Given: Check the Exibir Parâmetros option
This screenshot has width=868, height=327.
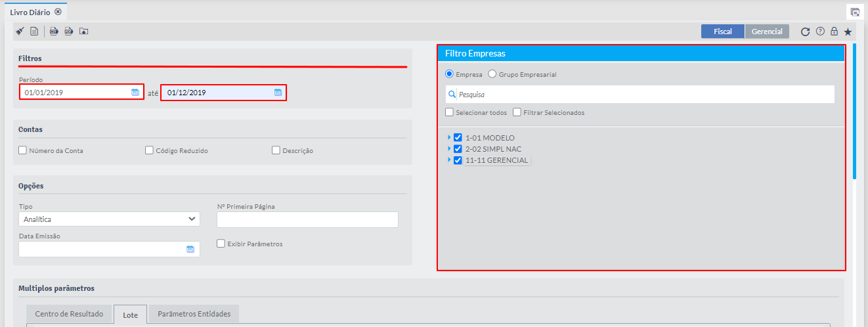Looking at the screenshot, I should point(221,244).
